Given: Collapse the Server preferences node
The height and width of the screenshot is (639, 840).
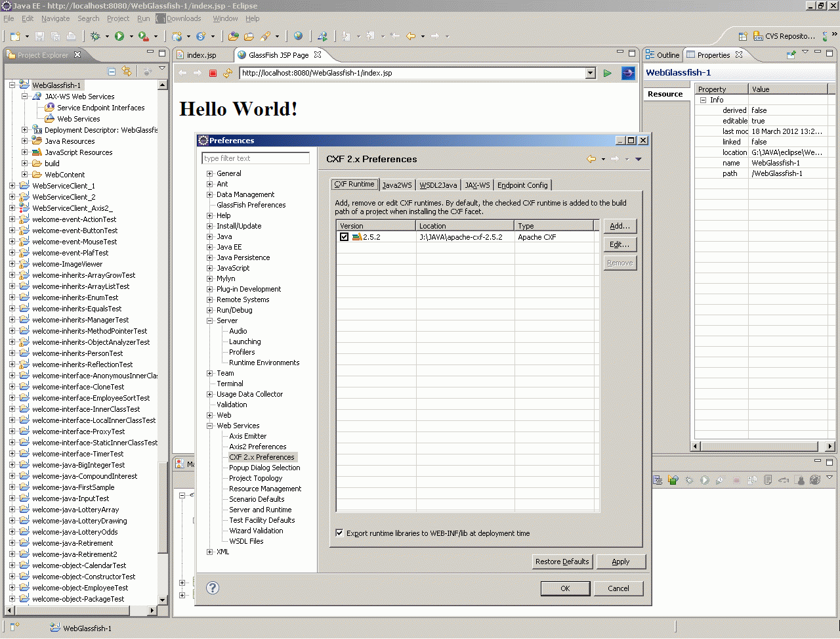Looking at the screenshot, I should point(210,320).
